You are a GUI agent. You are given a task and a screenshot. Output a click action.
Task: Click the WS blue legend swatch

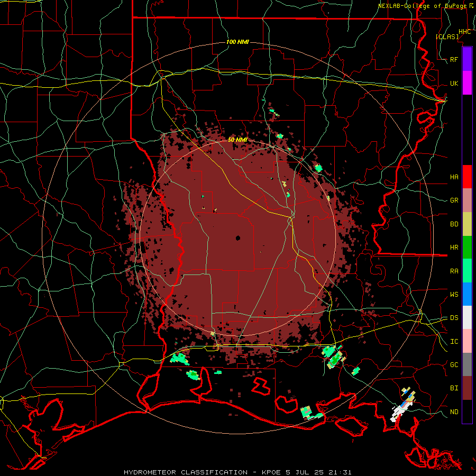click(467, 294)
